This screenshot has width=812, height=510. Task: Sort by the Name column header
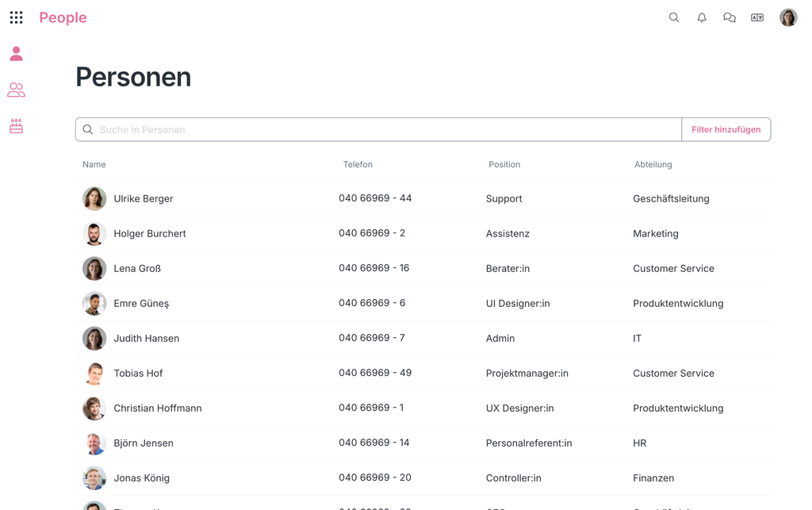(94, 164)
